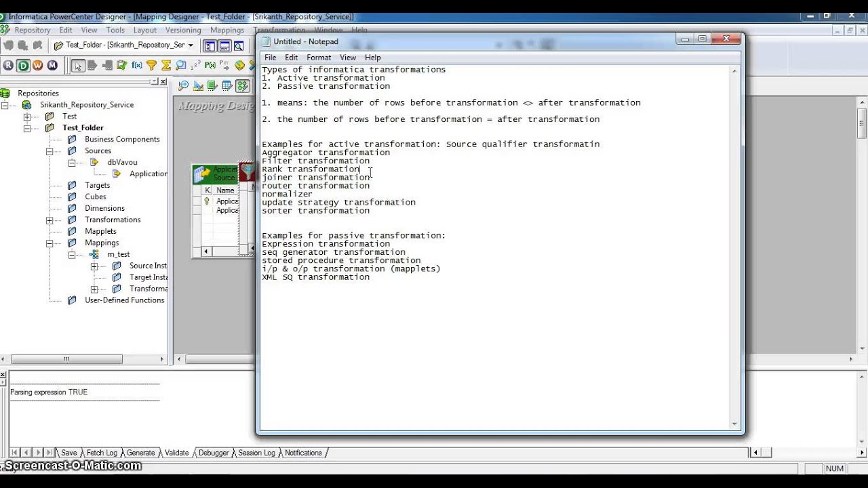Select the Targets folder in the tree
Image resolution: width=868 pixels, height=488 pixels.
pyautogui.click(x=97, y=186)
